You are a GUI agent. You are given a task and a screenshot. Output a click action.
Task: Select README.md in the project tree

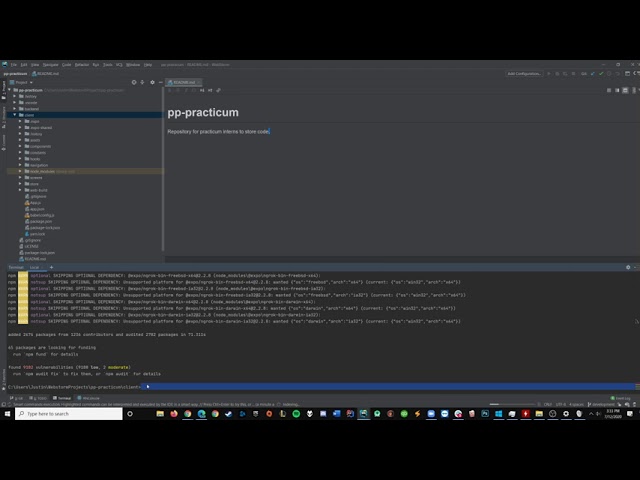[35, 259]
